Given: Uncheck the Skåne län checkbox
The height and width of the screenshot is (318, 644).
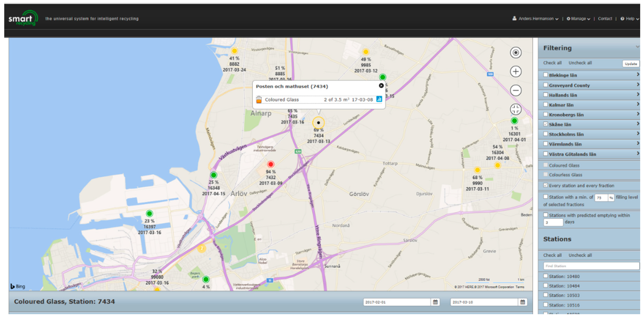Looking at the screenshot, I should coord(546,124).
